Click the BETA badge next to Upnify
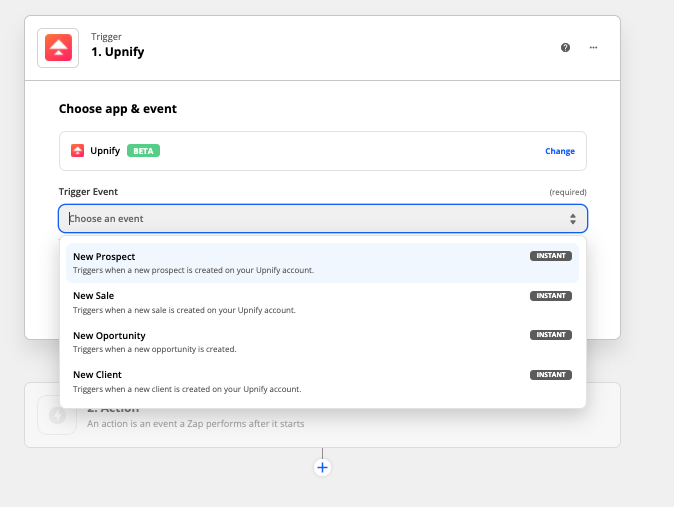674x507 pixels. 143,151
